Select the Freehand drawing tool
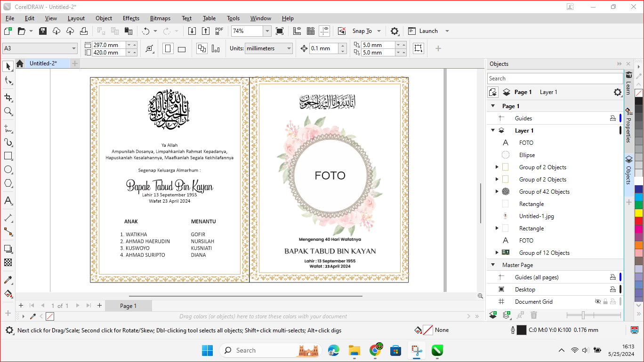Image resolution: width=644 pixels, height=362 pixels. point(8,128)
